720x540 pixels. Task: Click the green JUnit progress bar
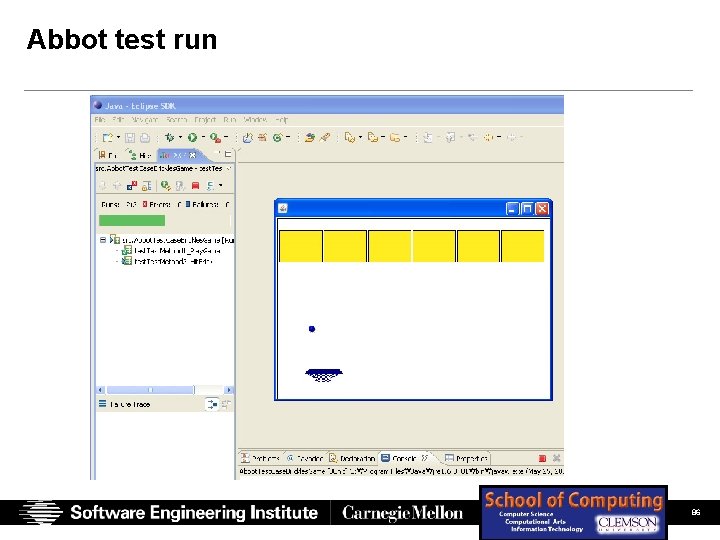[132, 221]
